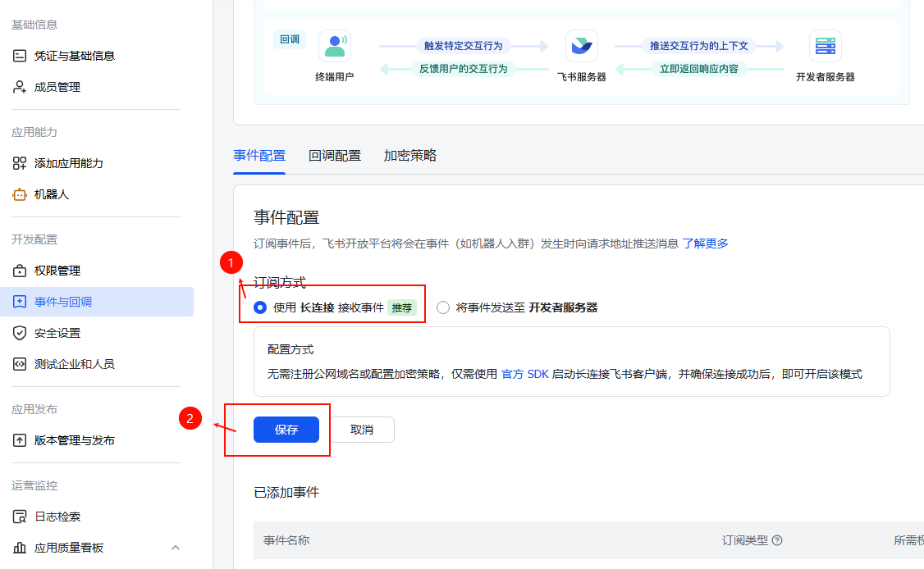Open the 官方 SDK link
This screenshot has height=569, width=924.
pos(524,374)
